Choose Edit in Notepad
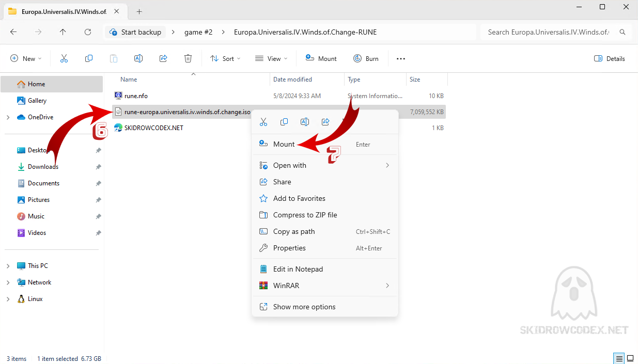Screen dimensions: 638x364 325,269
